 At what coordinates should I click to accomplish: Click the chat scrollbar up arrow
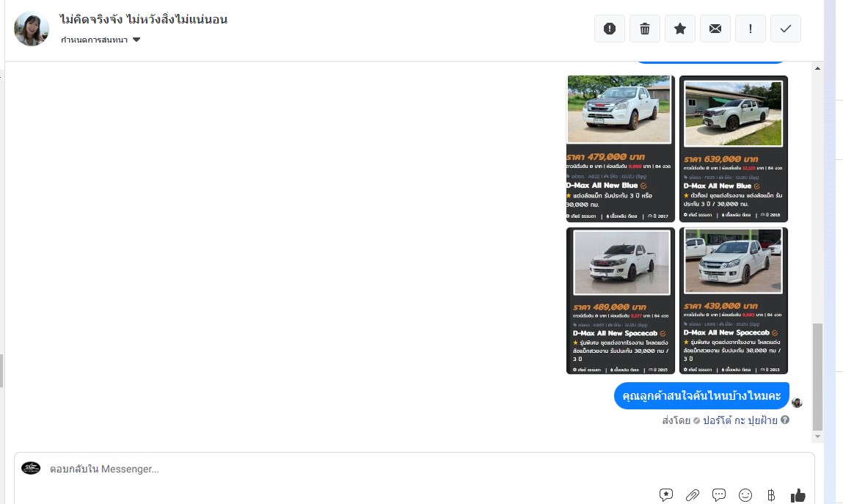pos(817,68)
